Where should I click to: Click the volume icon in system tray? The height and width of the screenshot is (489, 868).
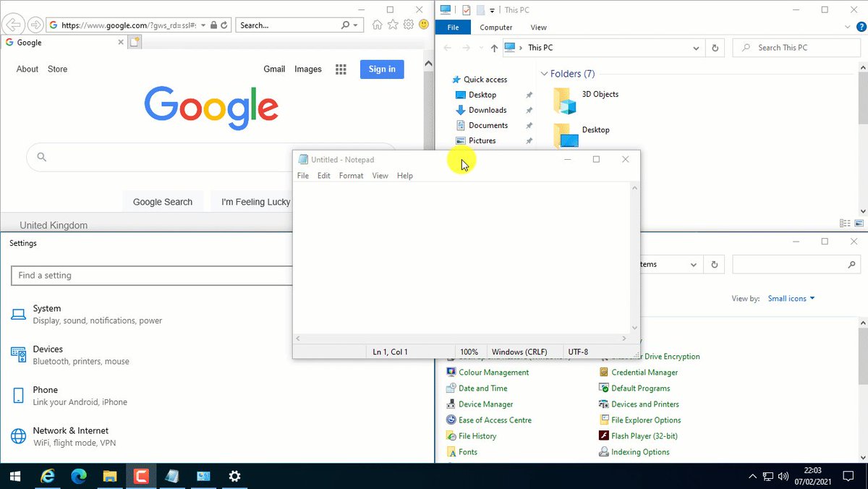click(x=783, y=477)
